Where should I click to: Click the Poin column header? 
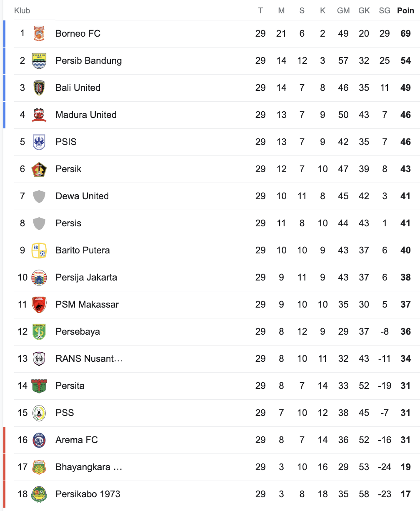coord(405,10)
